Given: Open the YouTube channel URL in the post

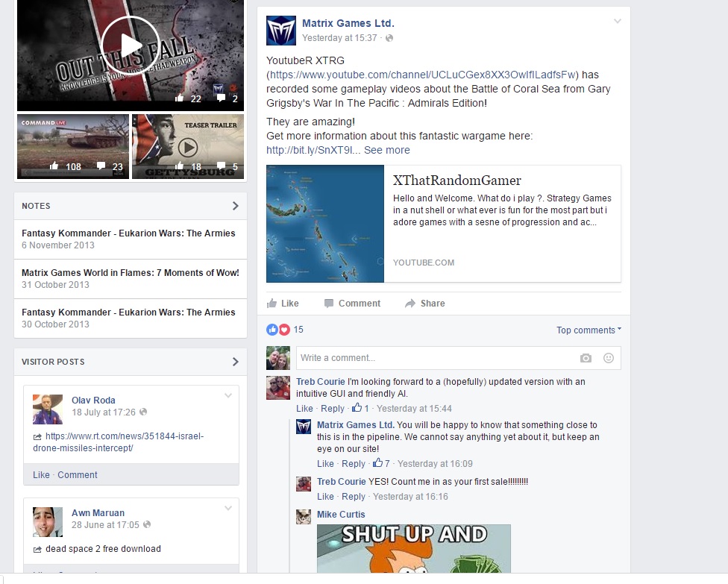Looking at the screenshot, I should 422,75.
